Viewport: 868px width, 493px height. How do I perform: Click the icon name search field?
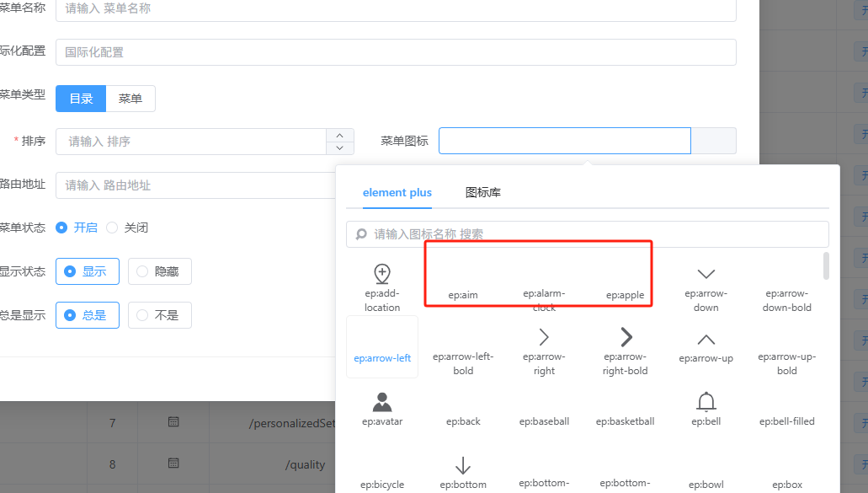[589, 234]
